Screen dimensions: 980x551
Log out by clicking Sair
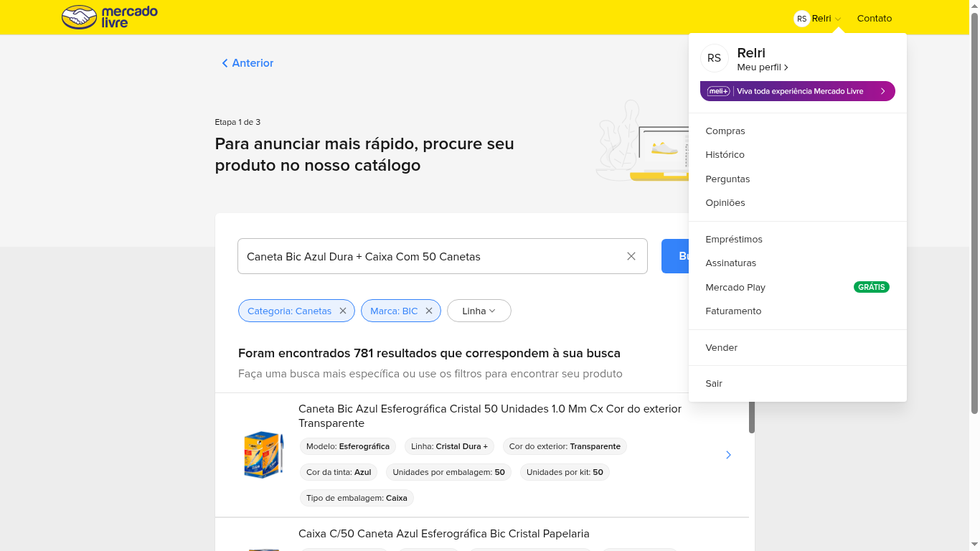pyautogui.click(x=714, y=383)
